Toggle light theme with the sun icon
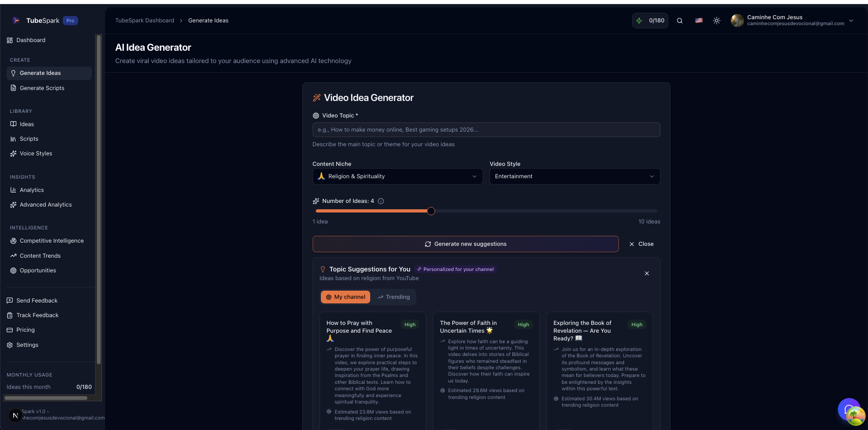Viewport: 868px width, 430px height. coord(717,21)
